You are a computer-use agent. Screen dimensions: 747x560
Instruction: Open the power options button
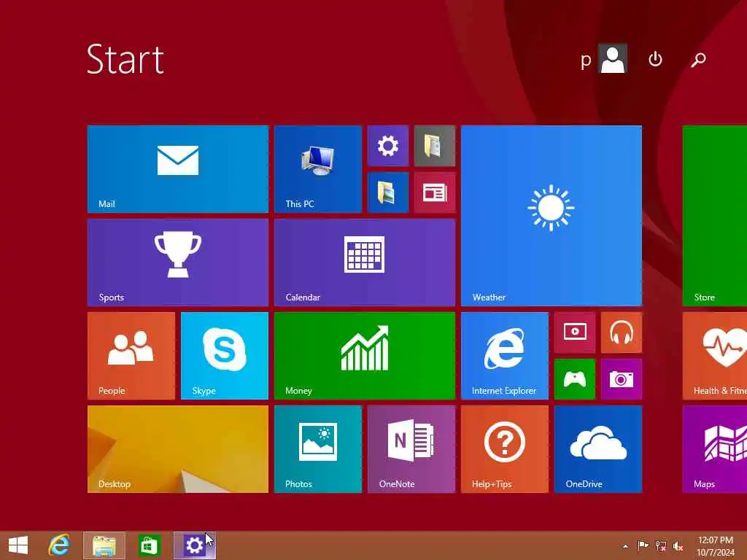click(656, 59)
